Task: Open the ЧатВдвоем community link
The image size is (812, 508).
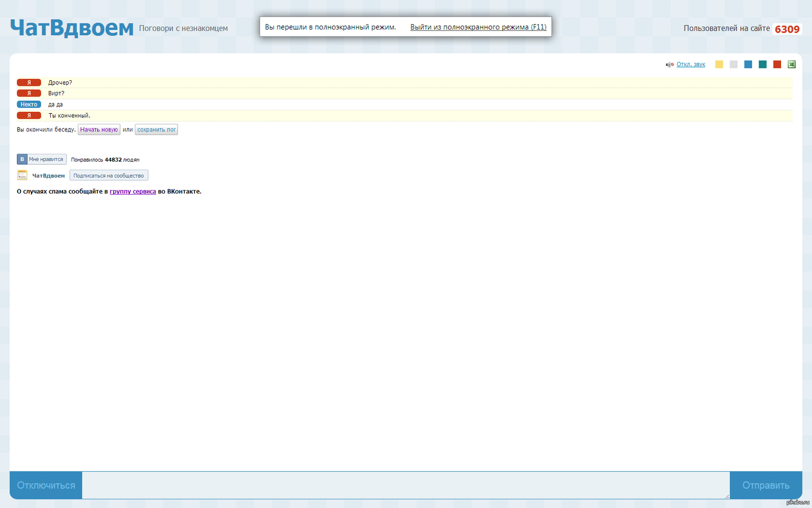Action: (49, 176)
